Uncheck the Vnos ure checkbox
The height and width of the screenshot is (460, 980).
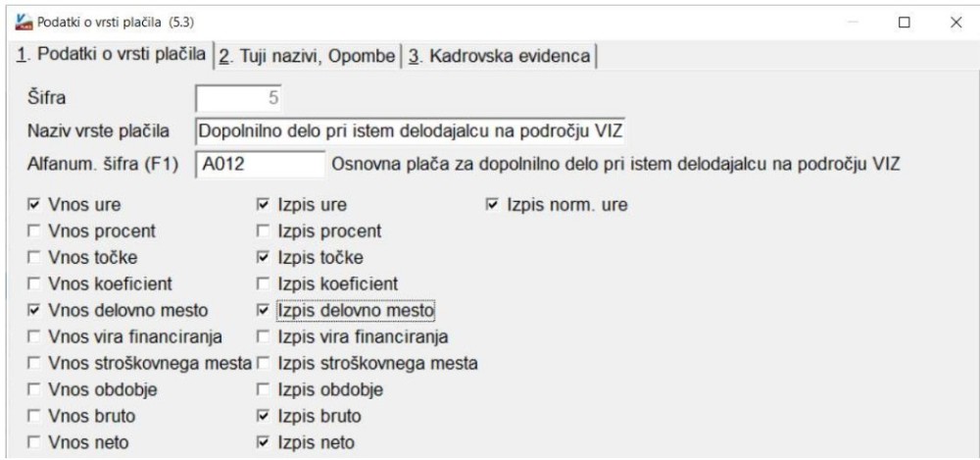tap(34, 205)
